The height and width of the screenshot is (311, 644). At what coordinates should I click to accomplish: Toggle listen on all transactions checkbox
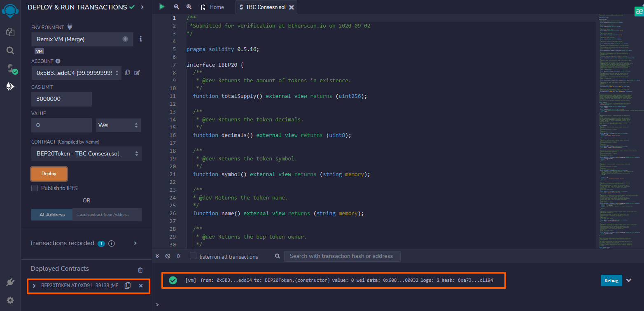tap(193, 256)
